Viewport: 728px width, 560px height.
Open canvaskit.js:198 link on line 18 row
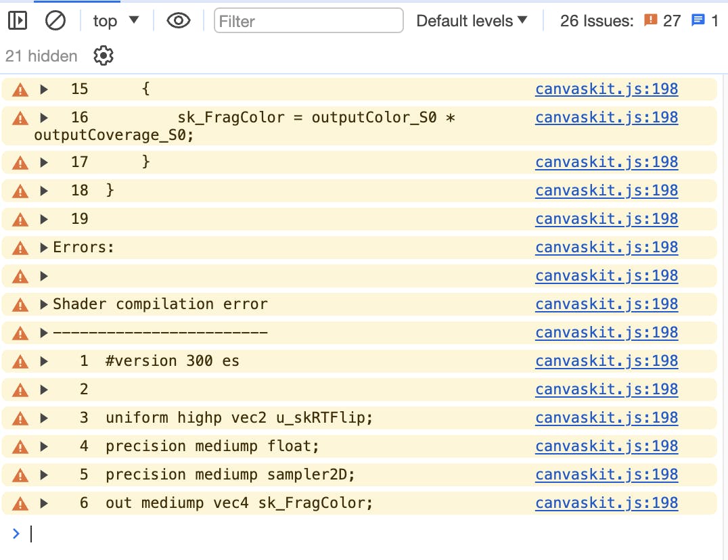click(x=606, y=190)
